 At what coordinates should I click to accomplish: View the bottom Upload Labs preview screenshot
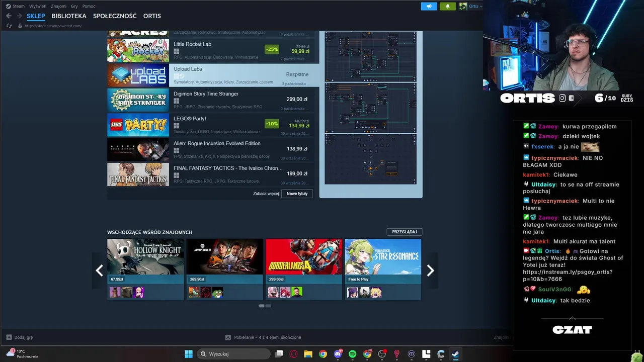(370, 159)
